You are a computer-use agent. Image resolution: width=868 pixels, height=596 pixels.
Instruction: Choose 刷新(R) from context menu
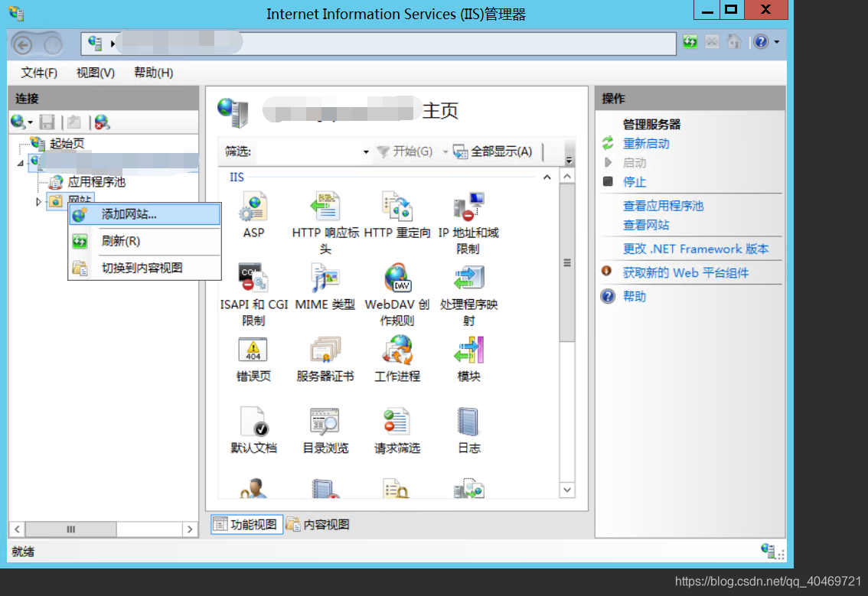[x=145, y=241]
